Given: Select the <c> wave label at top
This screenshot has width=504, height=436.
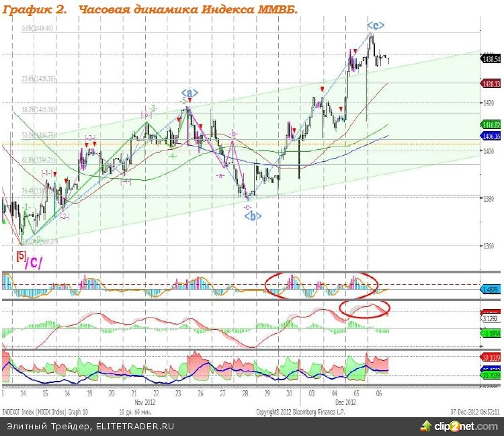Looking at the screenshot, I should (x=376, y=25).
